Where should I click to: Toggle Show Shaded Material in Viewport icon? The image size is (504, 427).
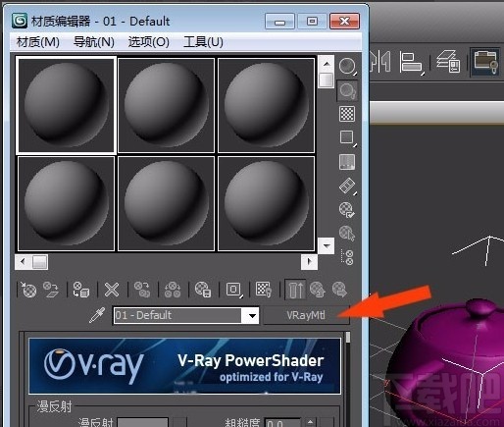(264, 290)
